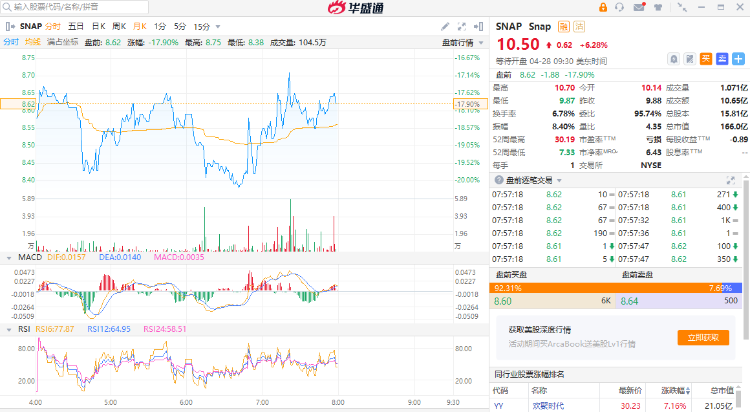Viewport: 750px width, 412px height.
Task: Click the 立即获取 button
Action: click(703, 337)
